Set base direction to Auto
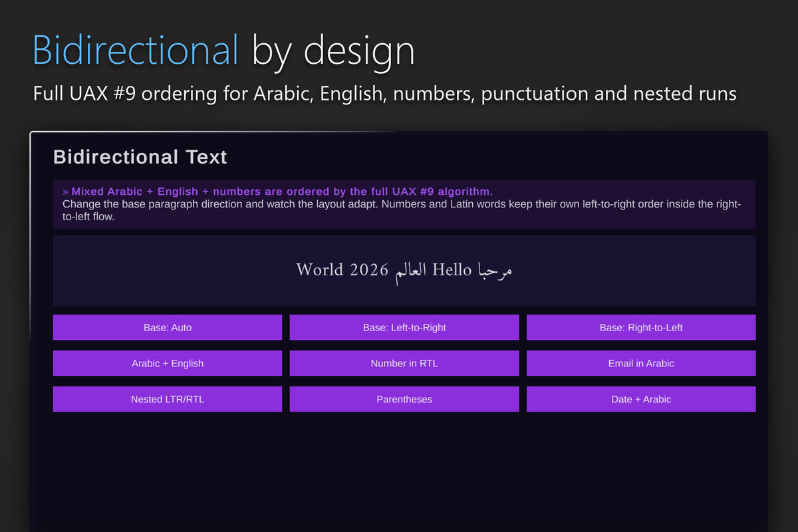Viewport: 798px width, 532px height. pos(168,327)
